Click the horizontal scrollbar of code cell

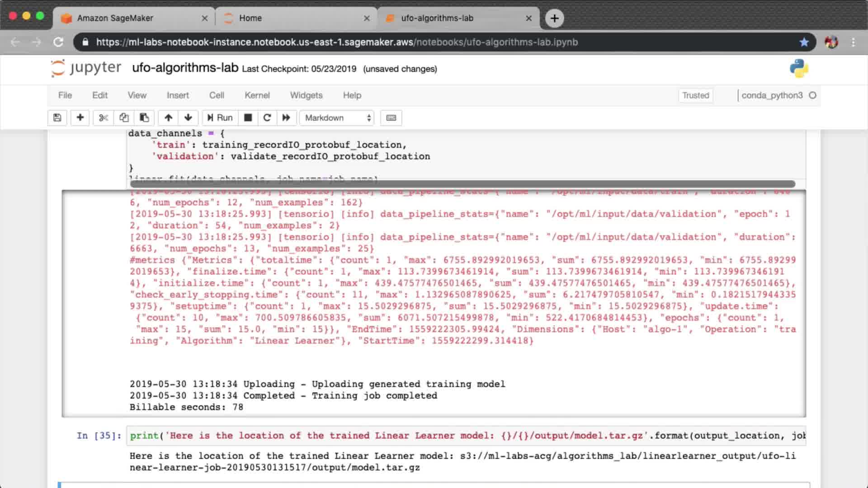point(462,184)
